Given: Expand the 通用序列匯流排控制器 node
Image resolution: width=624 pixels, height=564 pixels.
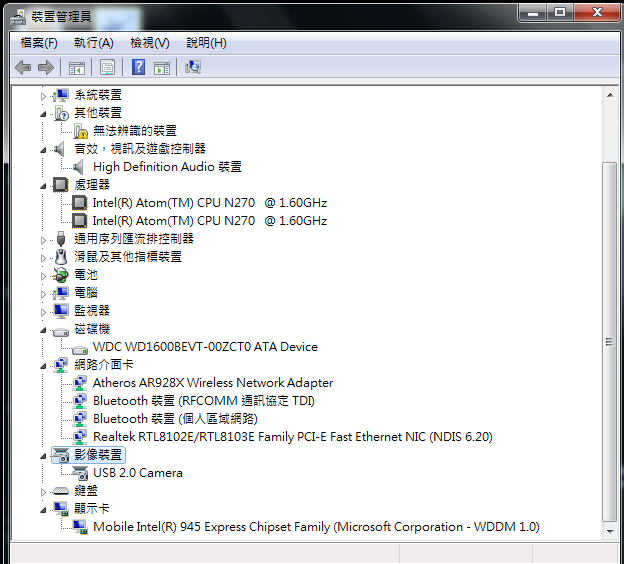Looking at the screenshot, I should 43,240.
